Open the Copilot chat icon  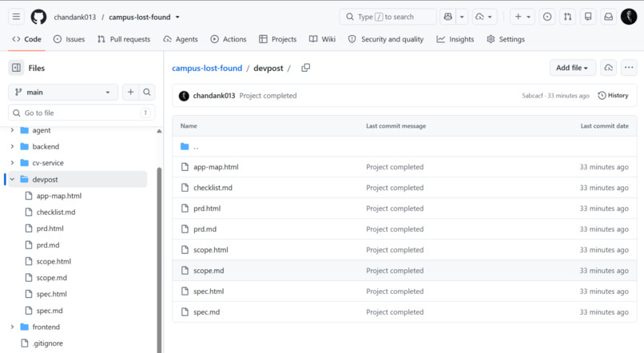pyautogui.click(x=448, y=17)
